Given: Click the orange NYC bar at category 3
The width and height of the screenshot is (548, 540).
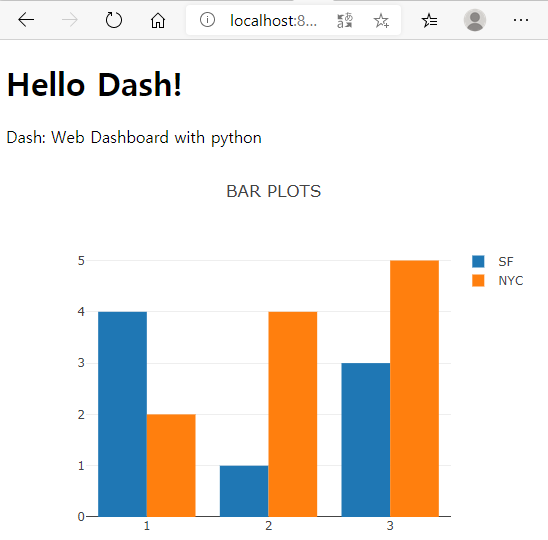Looking at the screenshot, I should coord(414,388).
